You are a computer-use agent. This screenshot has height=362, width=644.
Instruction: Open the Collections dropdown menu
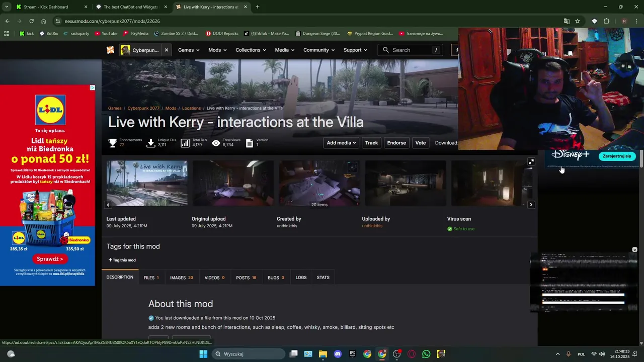tap(251, 50)
